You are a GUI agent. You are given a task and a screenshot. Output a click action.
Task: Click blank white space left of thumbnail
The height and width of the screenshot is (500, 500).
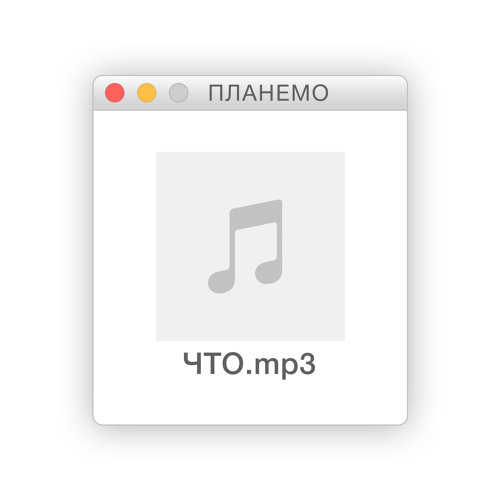point(125,247)
